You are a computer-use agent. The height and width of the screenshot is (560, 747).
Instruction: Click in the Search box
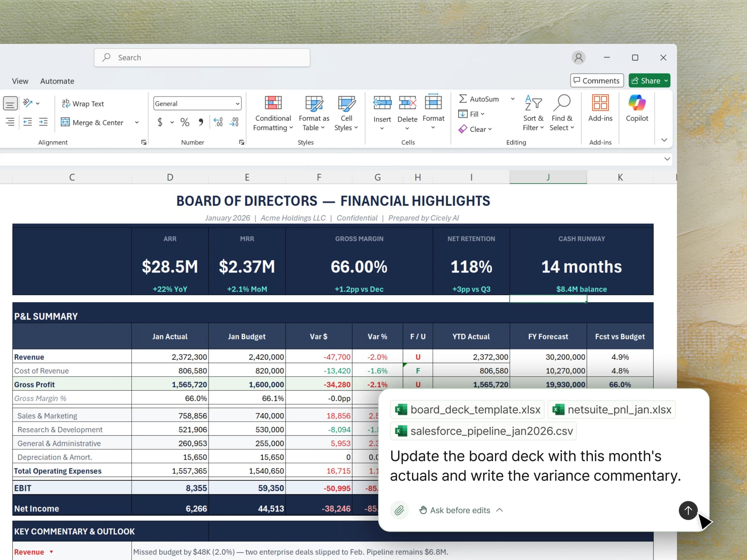202,58
